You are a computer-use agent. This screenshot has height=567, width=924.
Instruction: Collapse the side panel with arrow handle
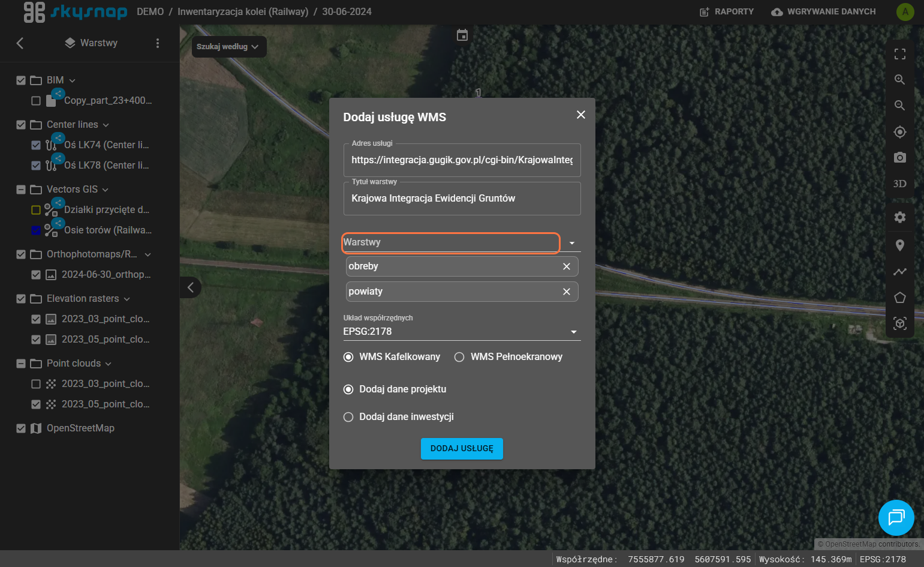190,287
